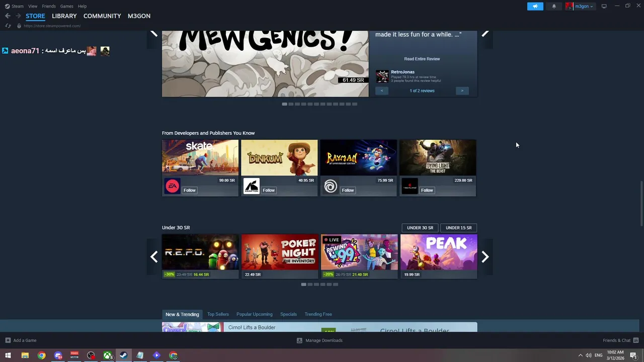Open Windows Start menu
The width and height of the screenshot is (644, 362).
[x=8, y=355]
